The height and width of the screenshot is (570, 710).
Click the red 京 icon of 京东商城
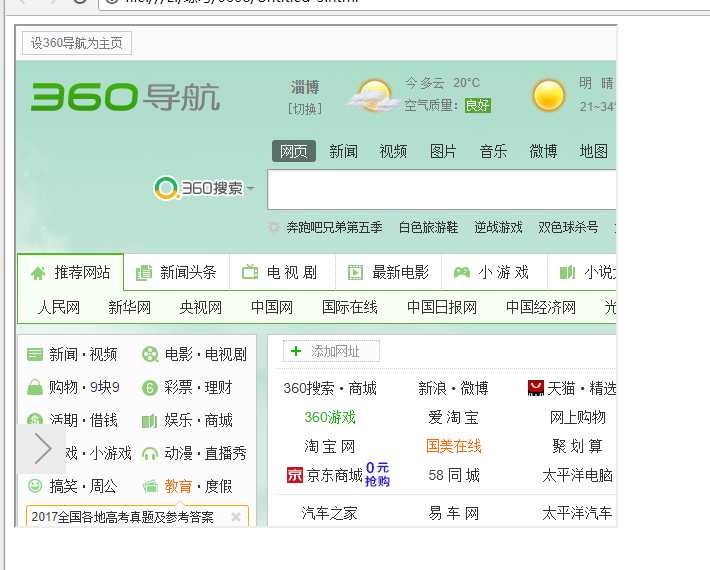pos(295,475)
